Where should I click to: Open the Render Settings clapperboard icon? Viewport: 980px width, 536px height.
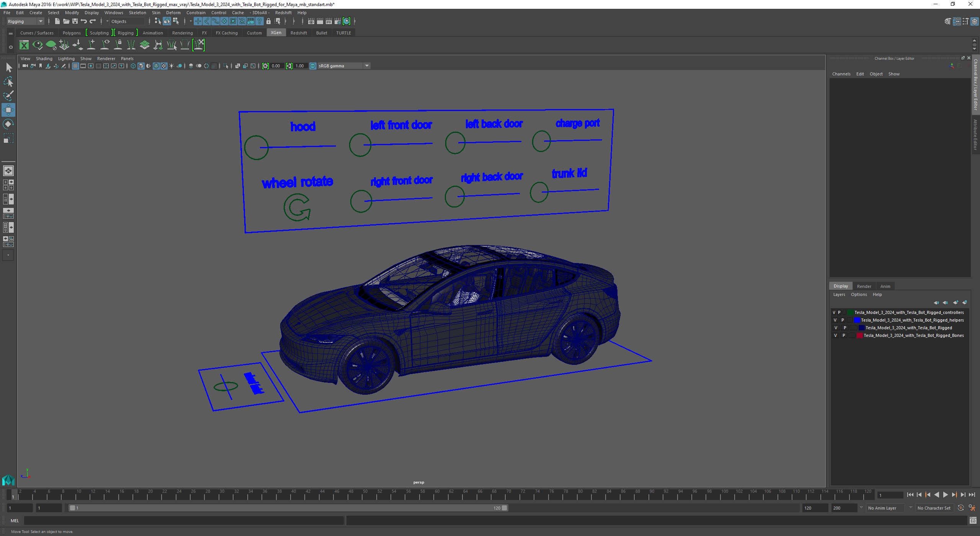337,21
